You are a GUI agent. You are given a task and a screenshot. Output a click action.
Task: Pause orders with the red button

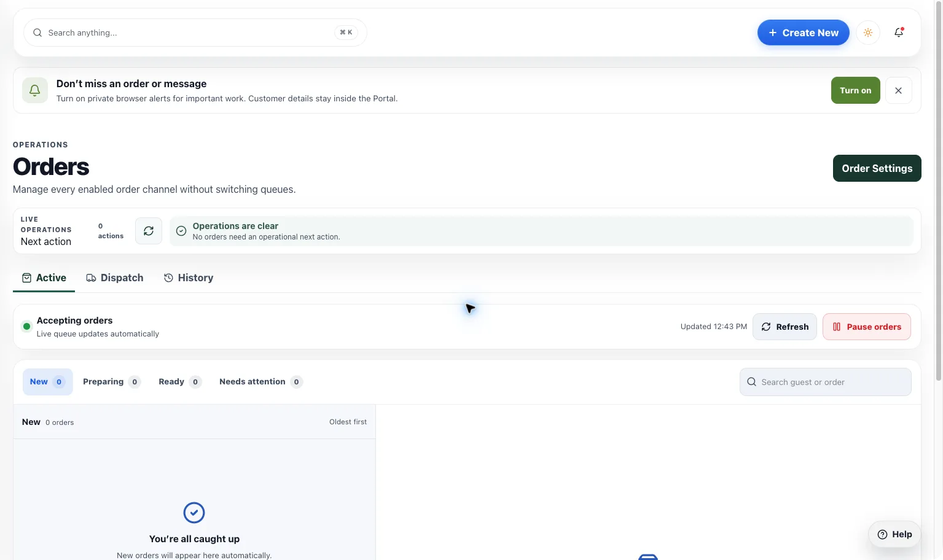coord(866,327)
